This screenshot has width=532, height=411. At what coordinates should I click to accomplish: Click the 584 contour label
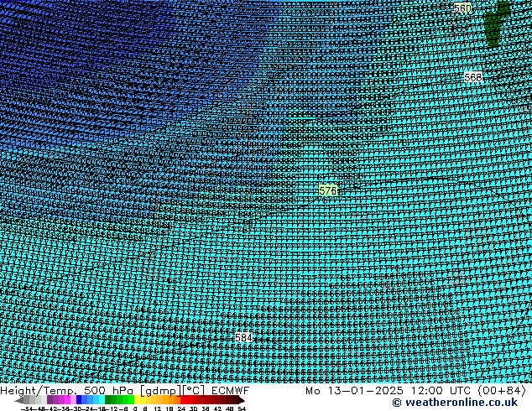pyautogui.click(x=243, y=338)
